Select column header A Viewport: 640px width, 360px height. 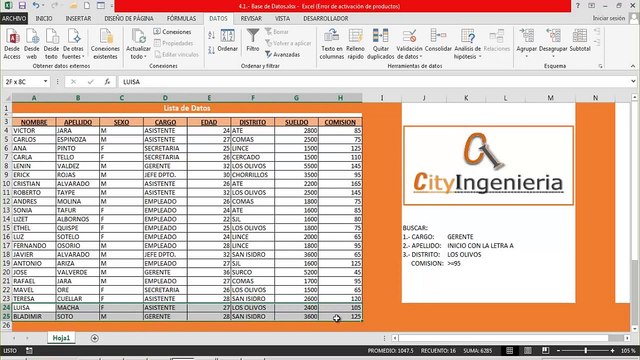click(x=34, y=98)
